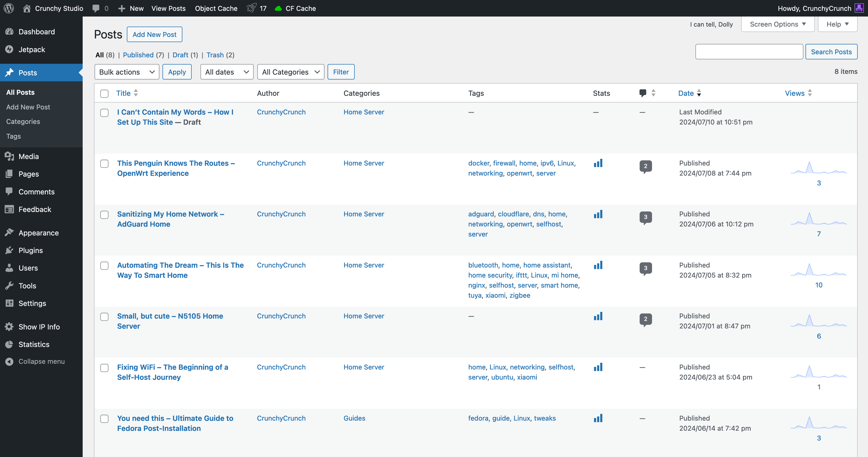Screen dimensions: 868x457
Task: Expand the Screen Options panel
Action: point(777,24)
